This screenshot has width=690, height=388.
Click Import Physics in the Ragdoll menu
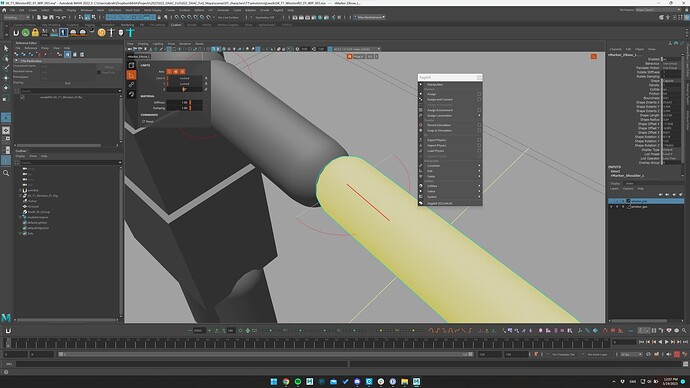tap(437, 145)
